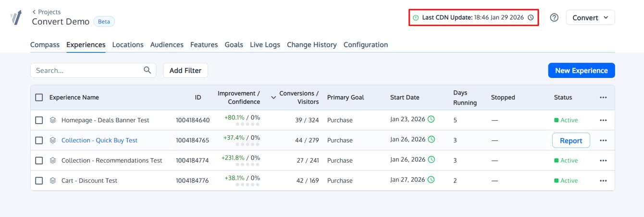Click the New Experience button

pyautogui.click(x=582, y=70)
